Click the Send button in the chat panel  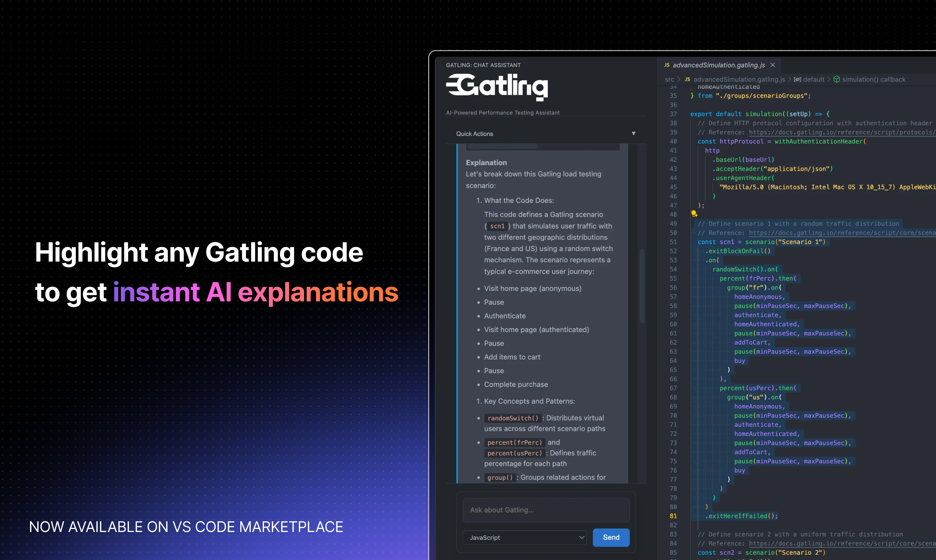(611, 537)
